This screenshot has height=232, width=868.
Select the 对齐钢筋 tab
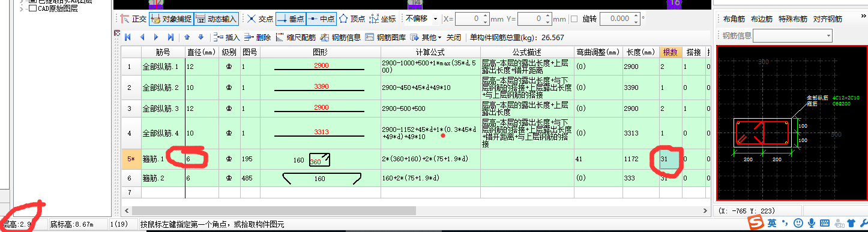pos(828,19)
